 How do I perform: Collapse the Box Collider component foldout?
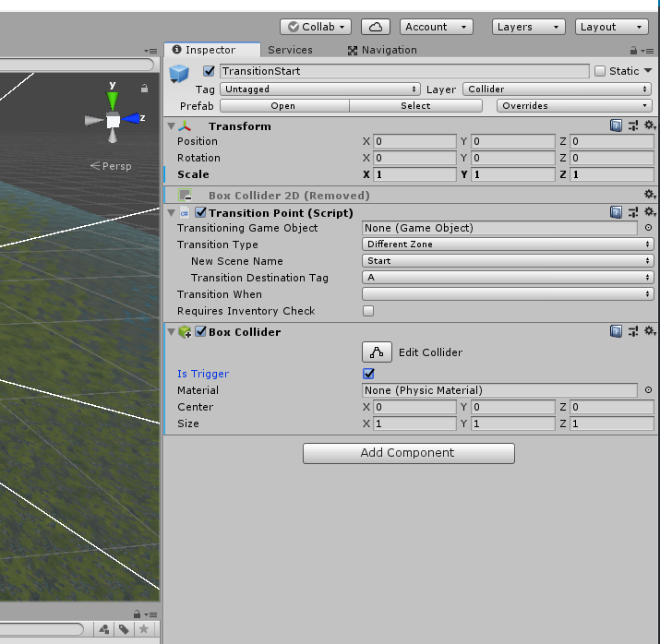click(x=172, y=332)
